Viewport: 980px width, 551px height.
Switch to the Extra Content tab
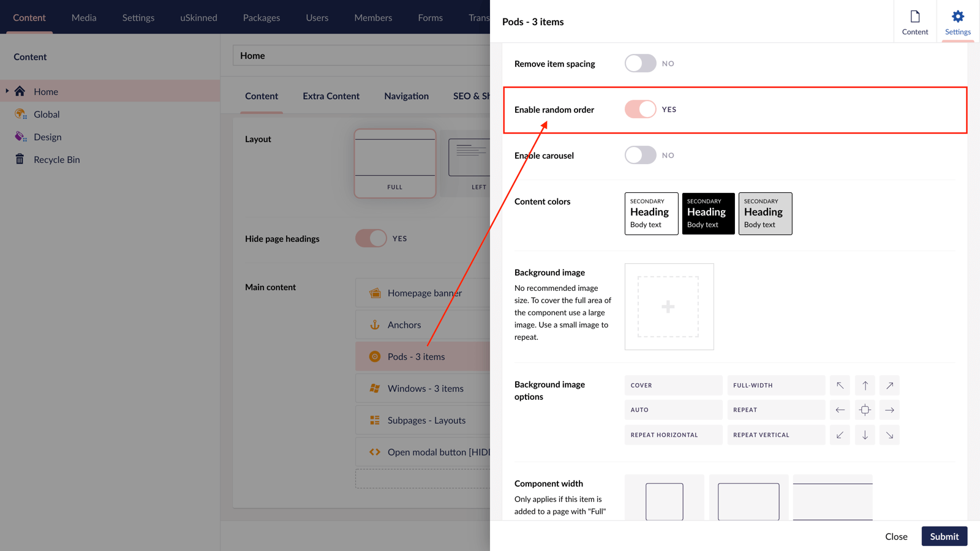[331, 96]
